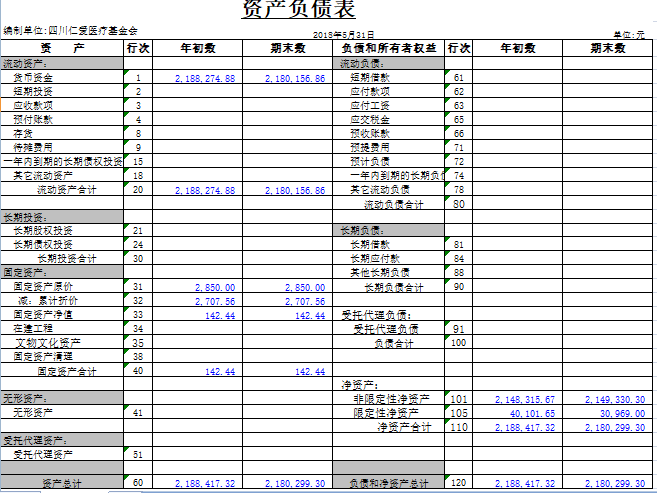Select the 行次 cell numbered 120
This screenshot has height=493, width=657.
click(x=458, y=483)
